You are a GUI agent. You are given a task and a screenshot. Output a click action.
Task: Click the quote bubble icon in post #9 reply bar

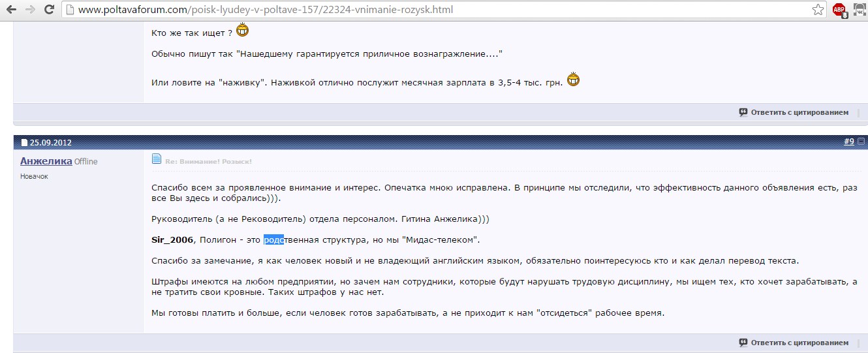[x=743, y=343]
